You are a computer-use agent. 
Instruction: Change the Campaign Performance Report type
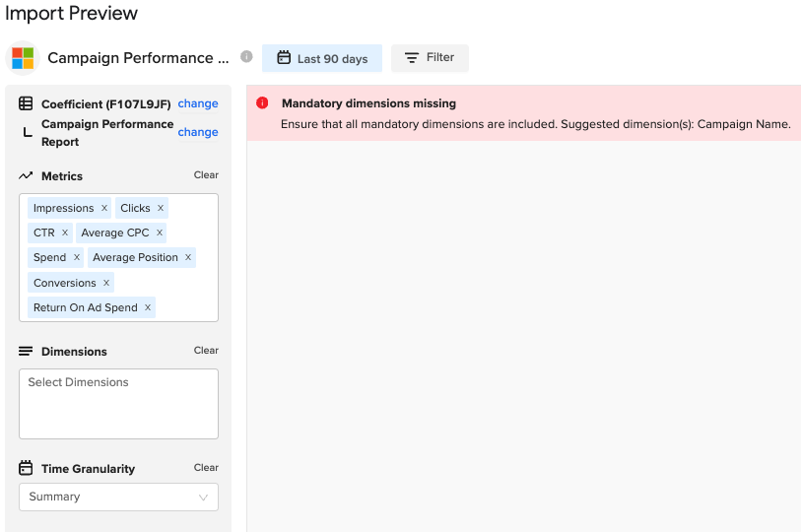(x=198, y=132)
